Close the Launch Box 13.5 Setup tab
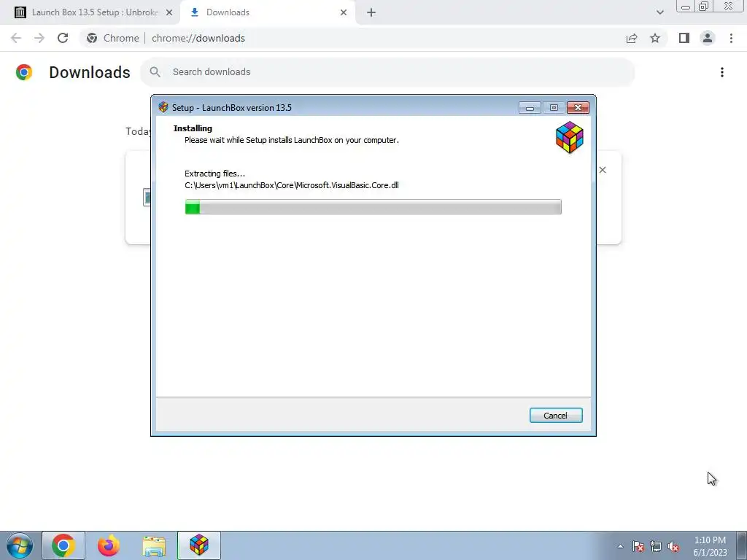The image size is (747, 560). pyautogui.click(x=169, y=13)
